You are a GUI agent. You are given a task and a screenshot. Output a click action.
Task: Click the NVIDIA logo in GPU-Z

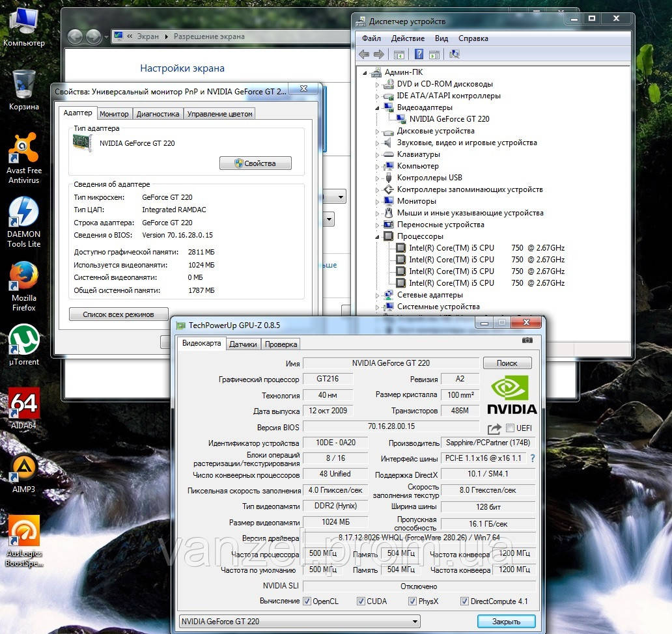pyautogui.click(x=512, y=394)
